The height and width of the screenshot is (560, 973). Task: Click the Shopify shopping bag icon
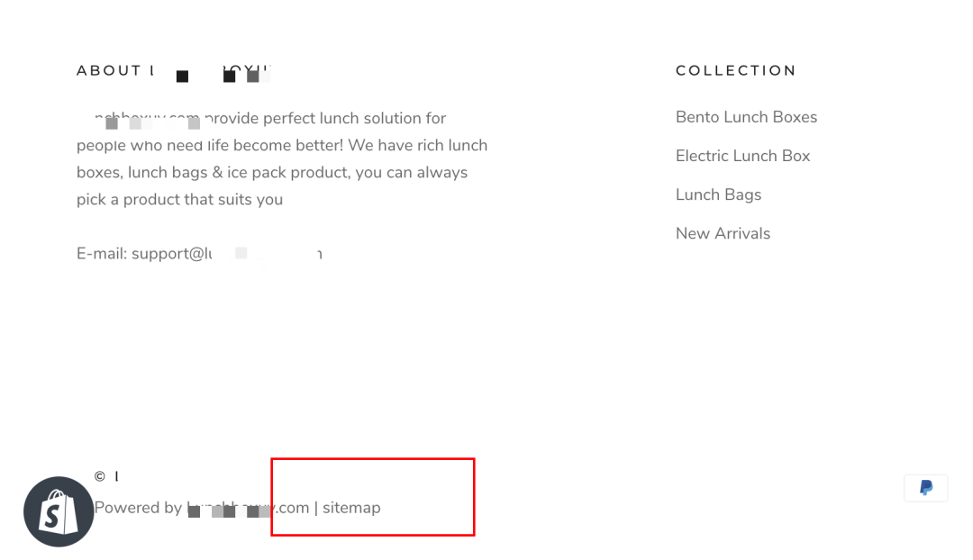point(59,511)
